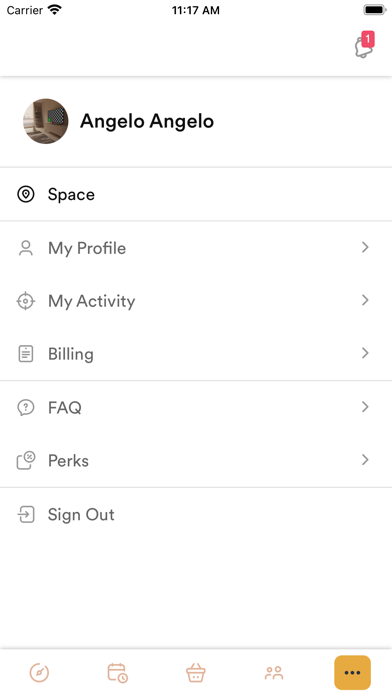Expand My Activity chevron arrow
392x696 pixels.
pos(365,301)
